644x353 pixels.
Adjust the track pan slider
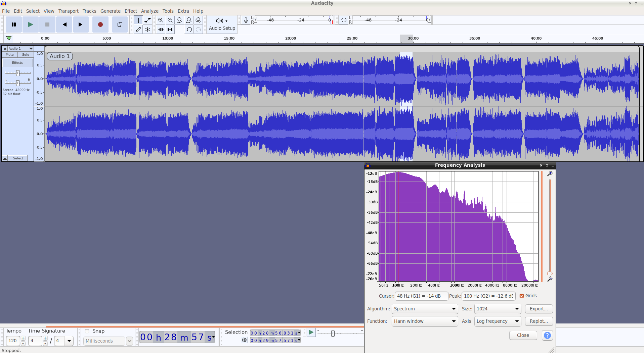(x=18, y=83)
